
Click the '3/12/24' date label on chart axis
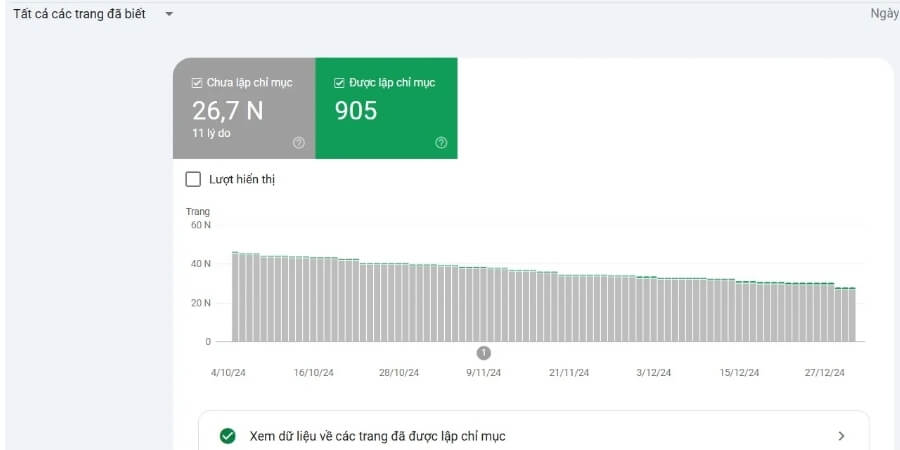pyautogui.click(x=654, y=373)
